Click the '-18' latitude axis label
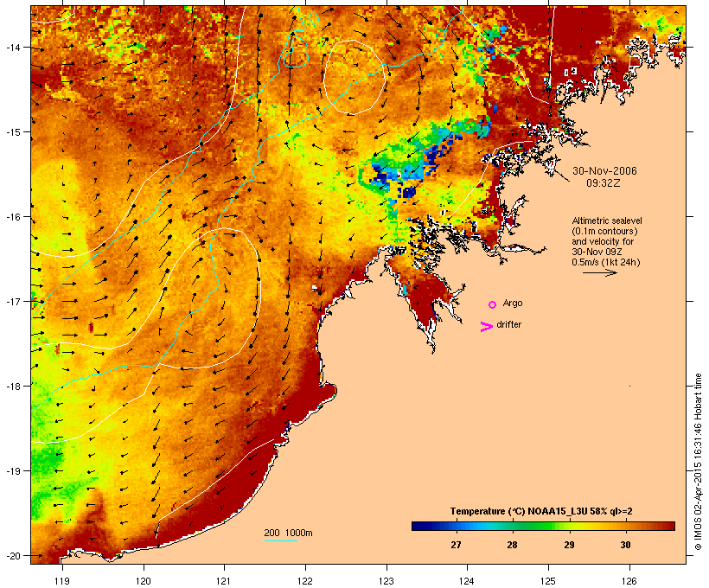 click(x=13, y=386)
